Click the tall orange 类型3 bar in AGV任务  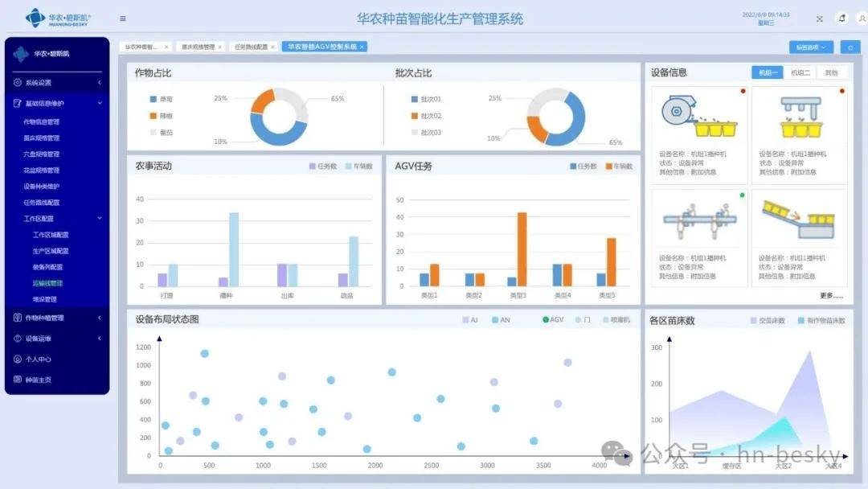pos(522,249)
